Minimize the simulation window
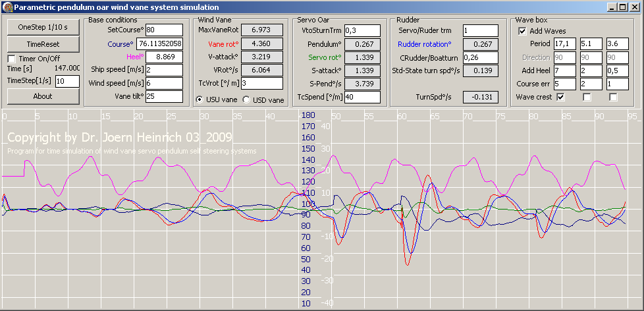This screenshot has width=644, height=311. (x=613, y=7)
